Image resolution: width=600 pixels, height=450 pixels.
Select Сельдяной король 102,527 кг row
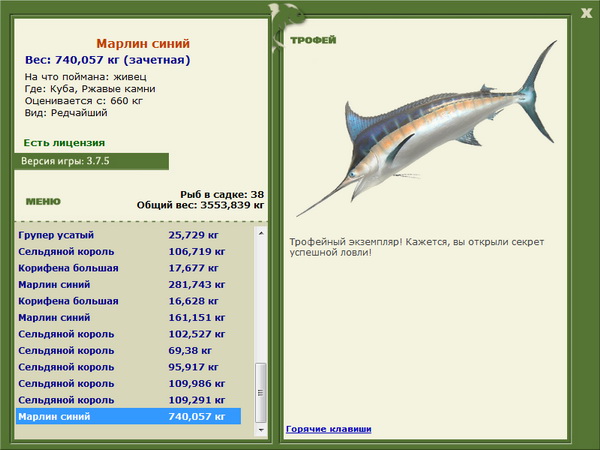[129, 334]
